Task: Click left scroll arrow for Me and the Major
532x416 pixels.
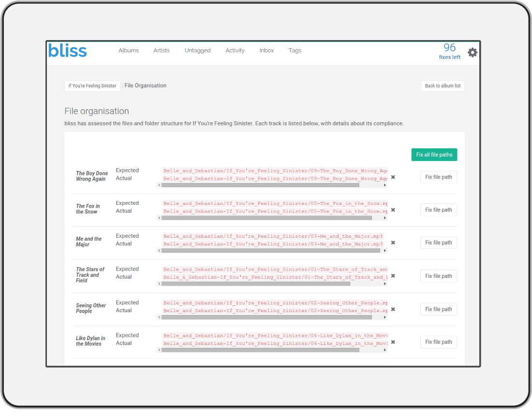Action: coord(159,251)
